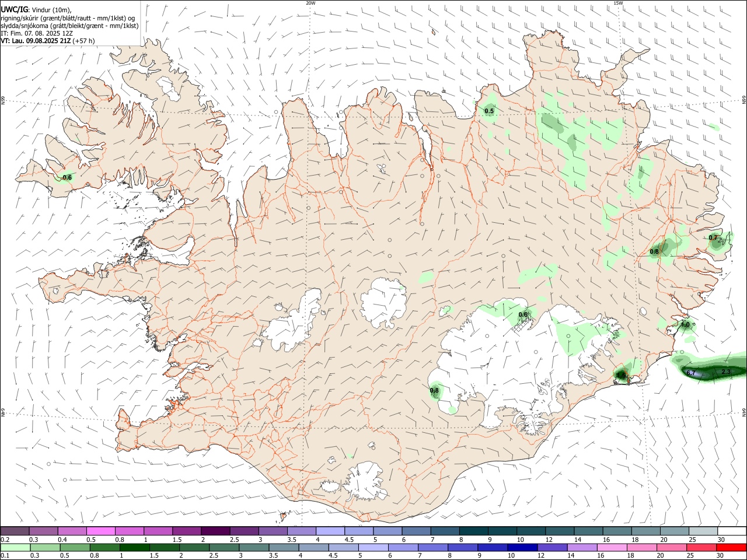Screen dimensions: 747x560
Task: Click the '25' label in the lower legend
Action: pos(691,555)
